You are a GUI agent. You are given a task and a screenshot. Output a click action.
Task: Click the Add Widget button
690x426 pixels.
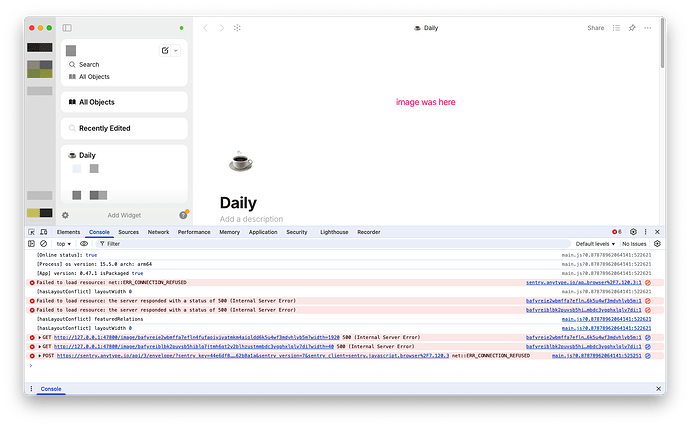click(124, 215)
